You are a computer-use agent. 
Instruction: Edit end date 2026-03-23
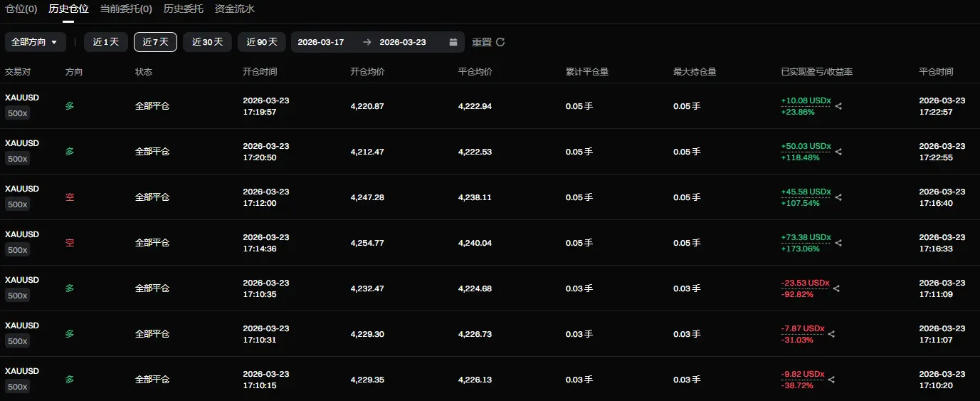coord(403,42)
